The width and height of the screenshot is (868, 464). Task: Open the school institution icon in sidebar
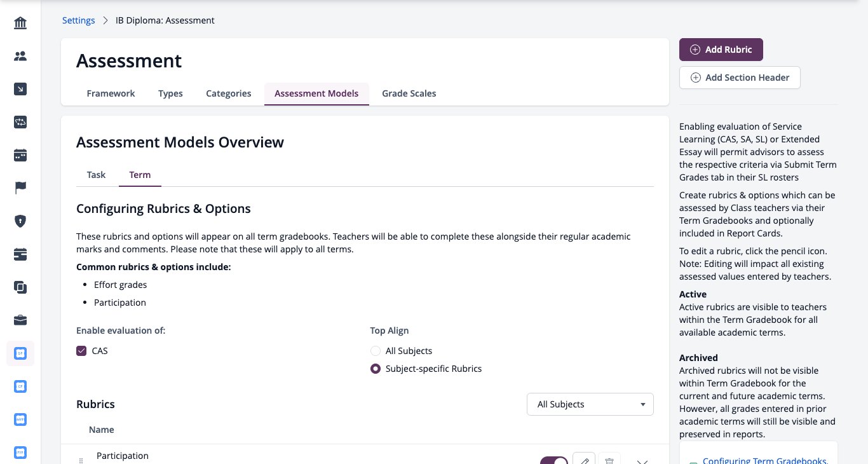pos(20,24)
